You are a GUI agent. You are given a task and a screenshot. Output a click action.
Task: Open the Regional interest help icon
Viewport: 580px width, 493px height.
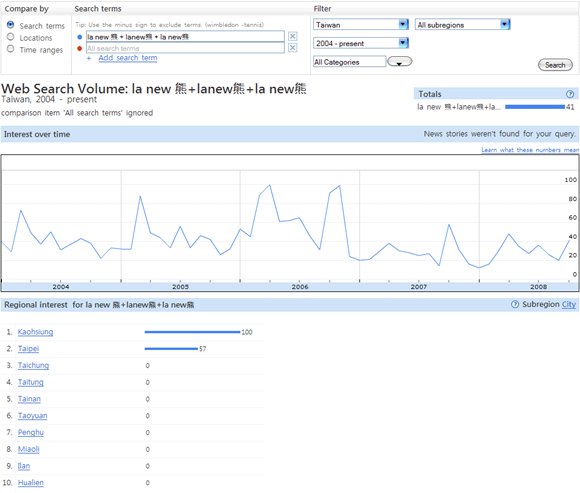click(x=515, y=304)
